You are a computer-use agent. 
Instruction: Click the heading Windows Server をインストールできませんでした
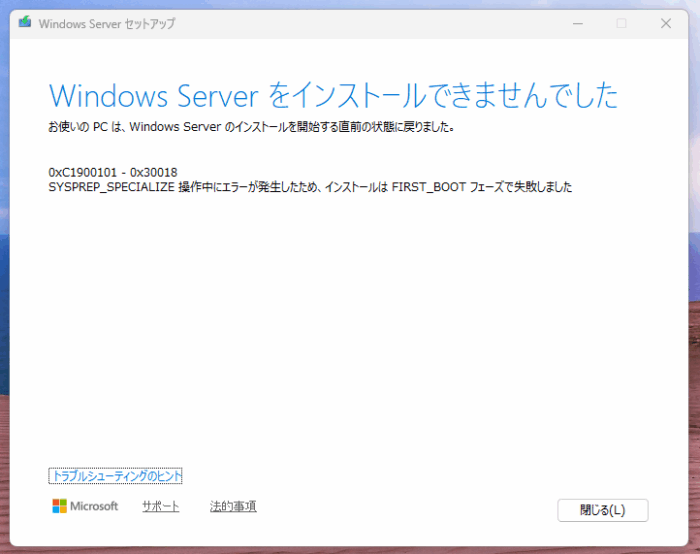pos(333,95)
